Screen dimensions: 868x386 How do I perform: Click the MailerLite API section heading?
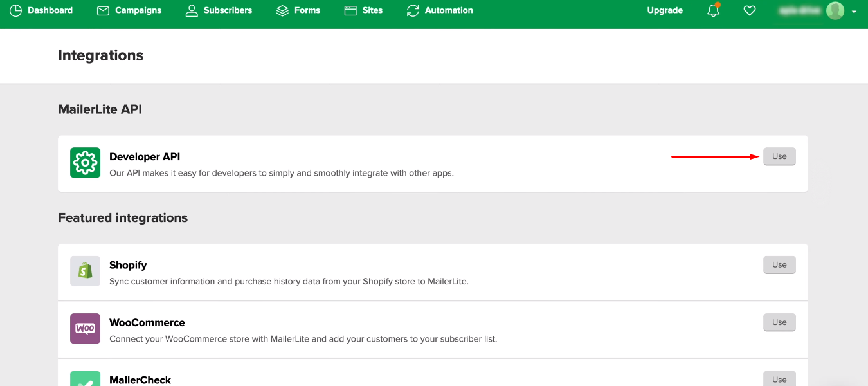[100, 109]
